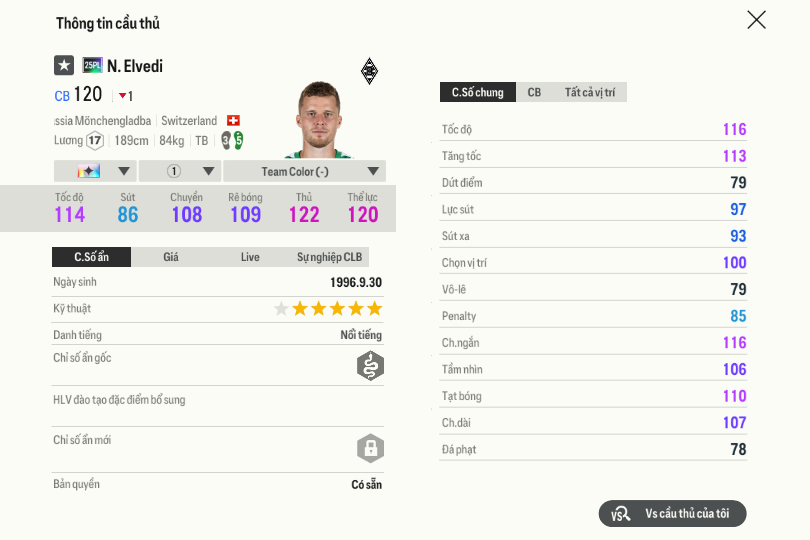Click the Borussia Mönchengladbach club crest

pyautogui.click(x=369, y=71)
